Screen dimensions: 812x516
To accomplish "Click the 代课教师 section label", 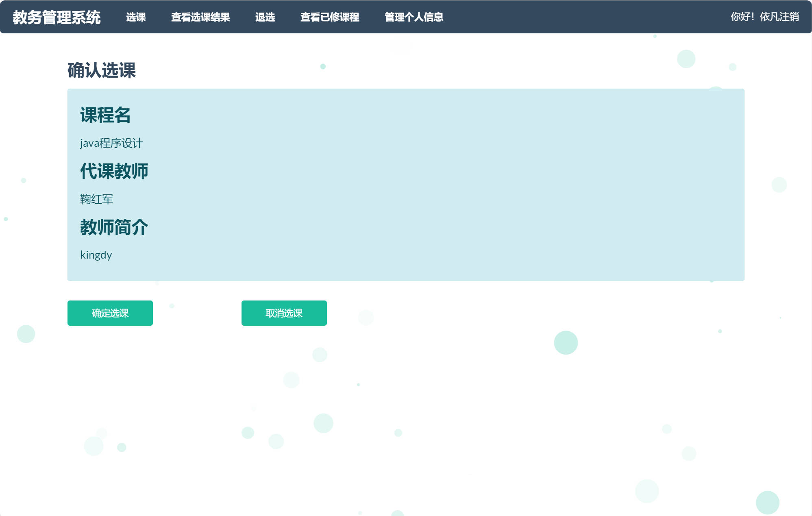I will click(x=114, y=171).
